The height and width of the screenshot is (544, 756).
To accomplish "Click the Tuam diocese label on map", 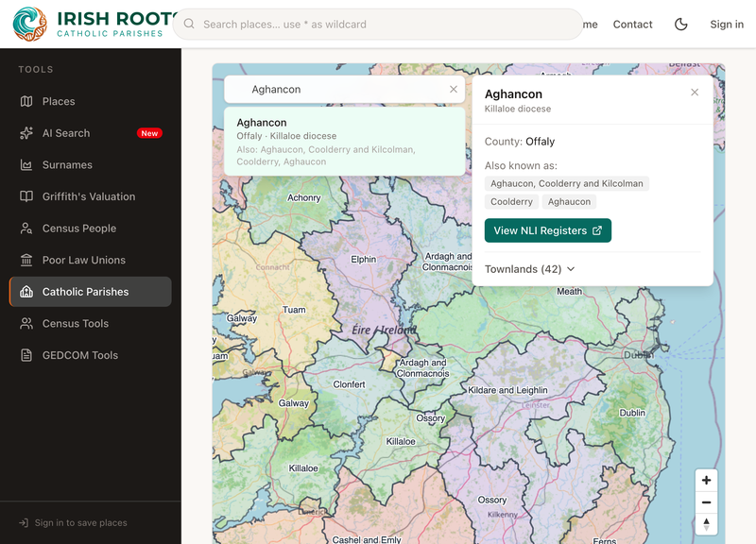I will point(294,310).
